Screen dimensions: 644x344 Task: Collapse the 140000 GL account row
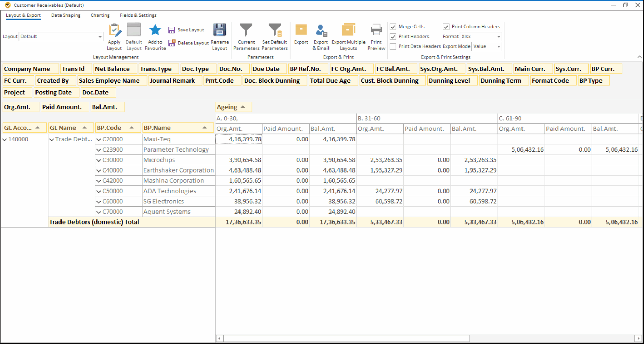coord(5,139)
